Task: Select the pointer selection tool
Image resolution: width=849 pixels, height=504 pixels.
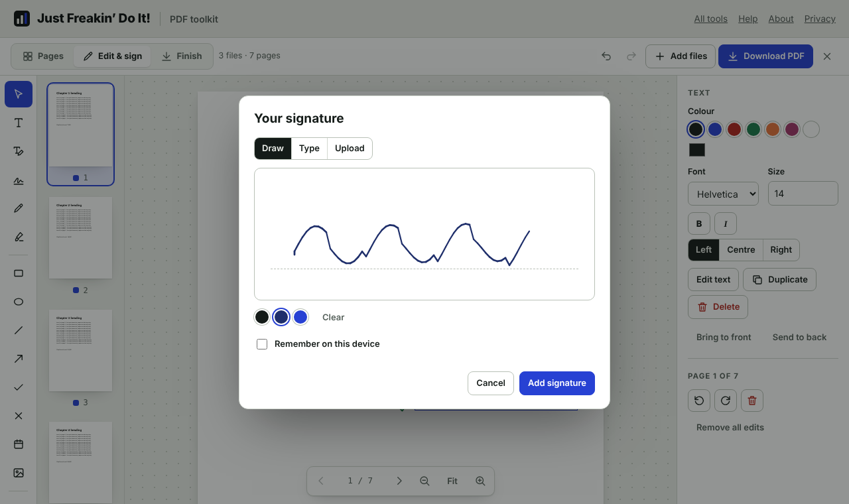Action: [19, 94]
